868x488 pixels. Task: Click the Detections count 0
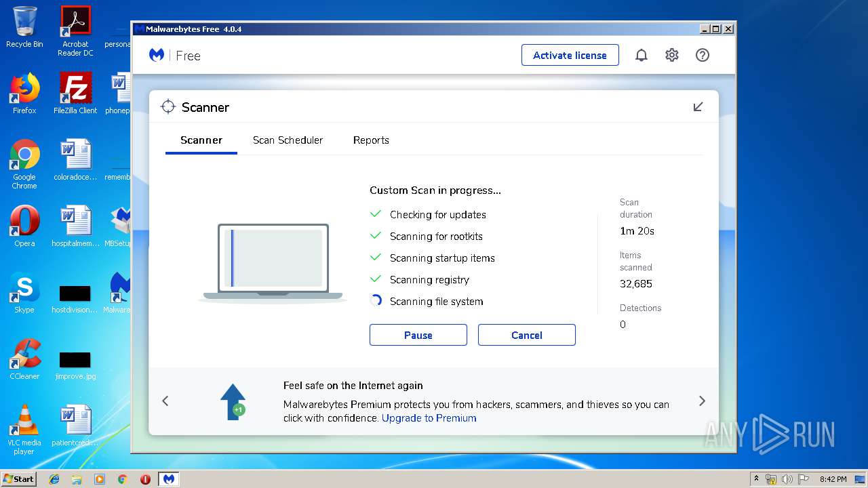(x=623, y=325)
